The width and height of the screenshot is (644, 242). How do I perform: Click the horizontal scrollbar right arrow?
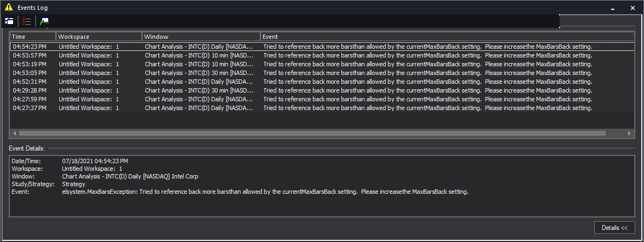629,133
